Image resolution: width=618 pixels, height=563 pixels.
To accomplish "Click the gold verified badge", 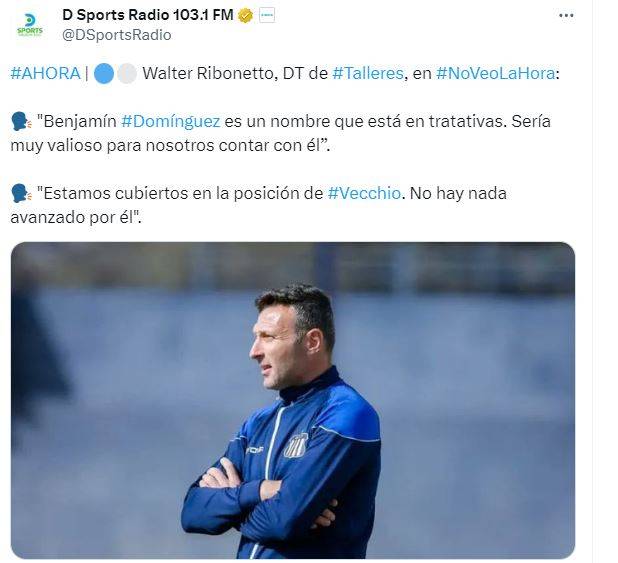I will (x=246, y=16).
